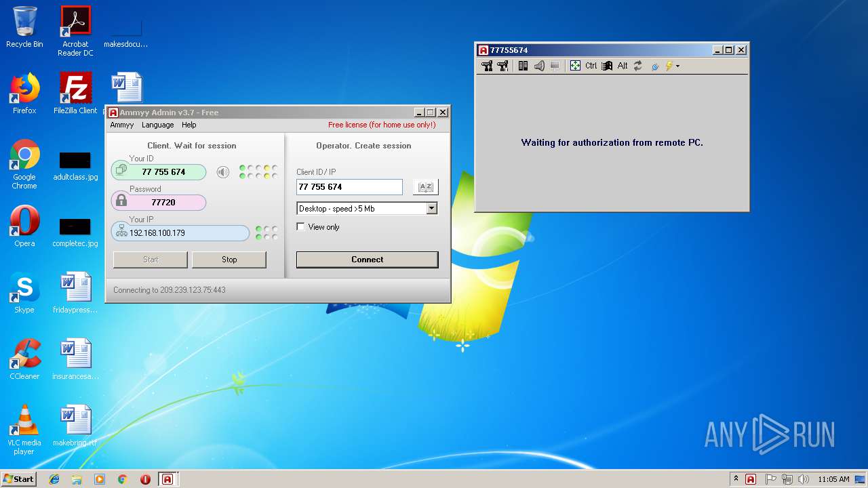
Task: Open the CCleaner desktop shortcut
Action: 24,359
